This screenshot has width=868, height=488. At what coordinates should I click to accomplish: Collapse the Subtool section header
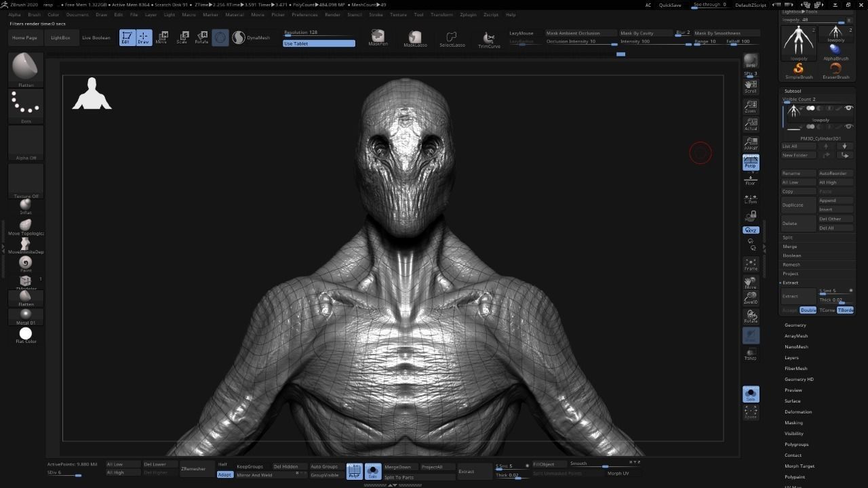tap(793, 91)
